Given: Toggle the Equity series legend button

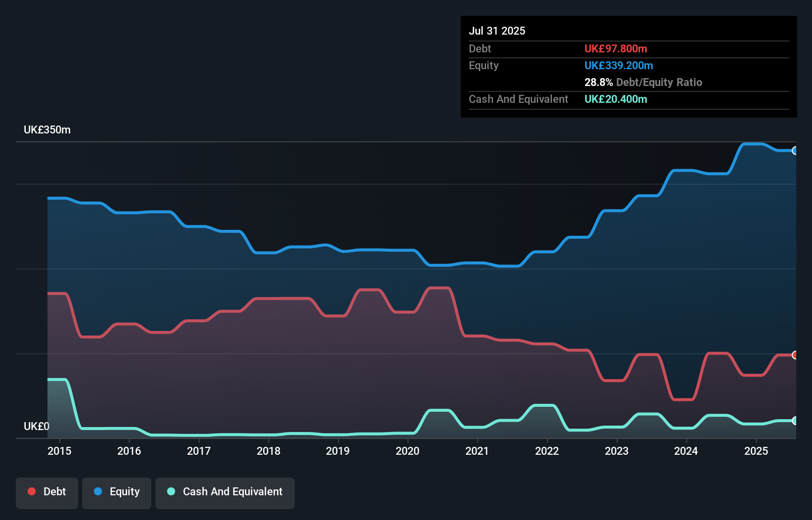Looking at the screenshot, I should [117, 492].
